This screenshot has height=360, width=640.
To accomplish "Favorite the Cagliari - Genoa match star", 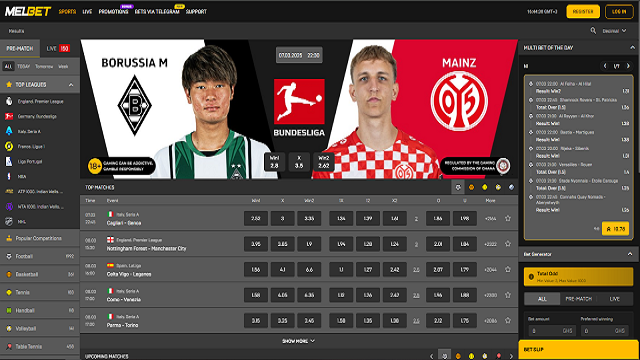I will point(508,218).
